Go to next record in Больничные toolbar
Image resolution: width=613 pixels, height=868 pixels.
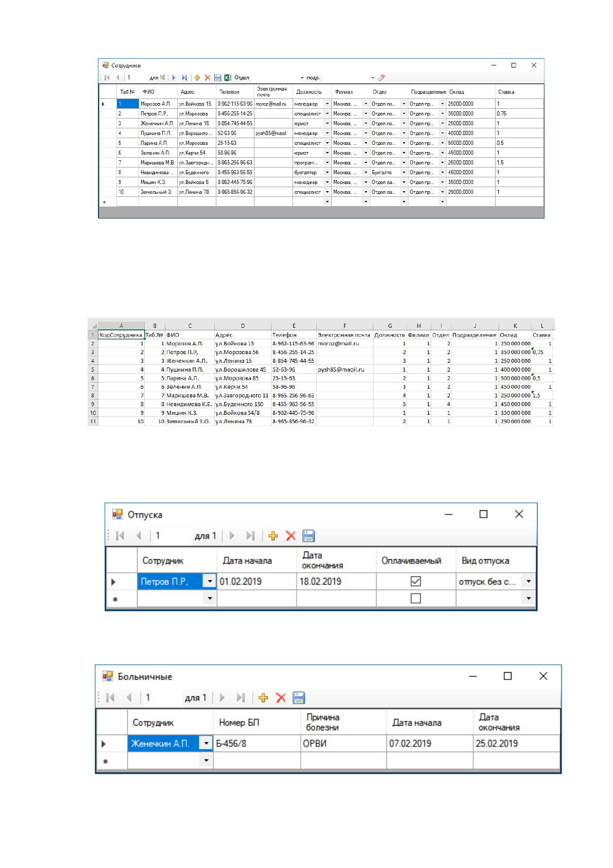[x=222, y=698]
